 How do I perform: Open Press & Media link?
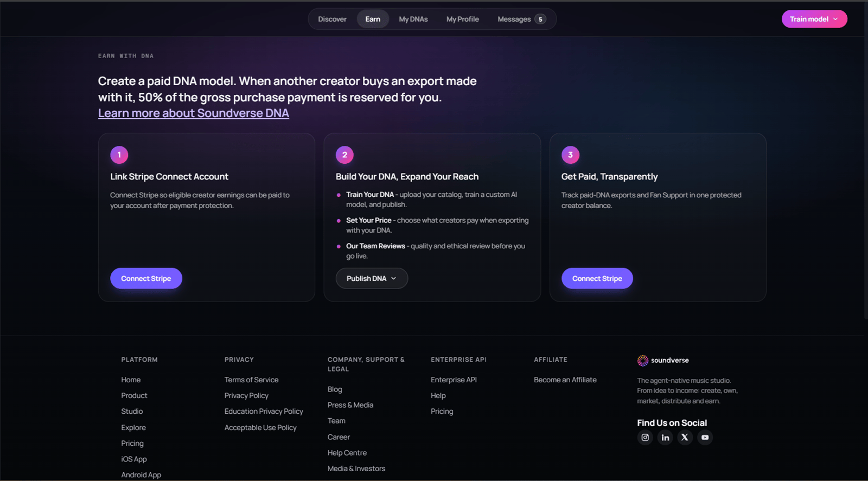point(350,405)
